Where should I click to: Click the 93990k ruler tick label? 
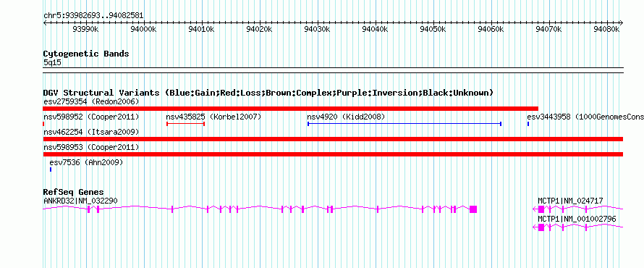85,29
